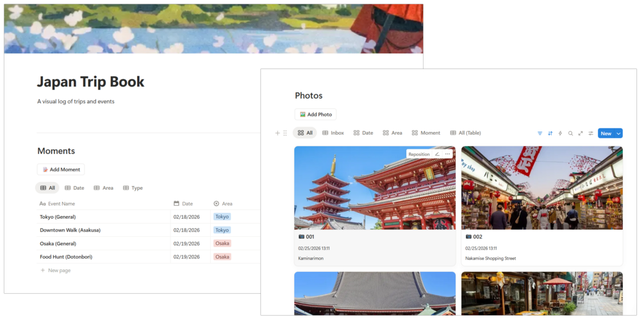Switch to the Date view in Photos
The image size is (644, 322).
tap(363, 133)
